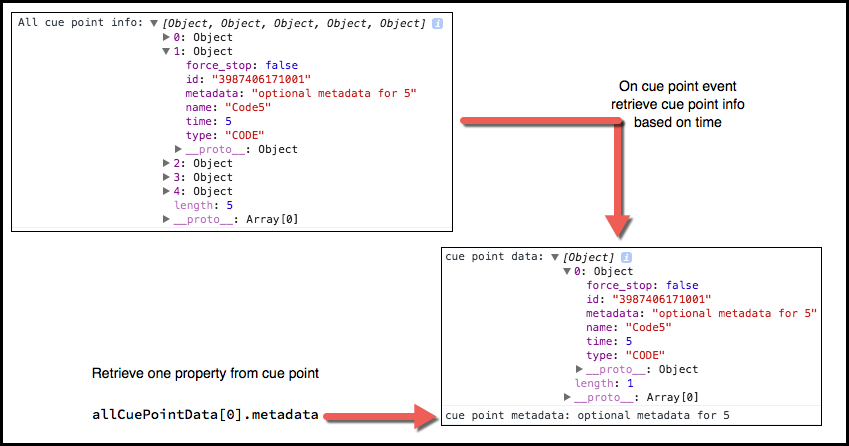Screen dimensions: 849x446
Task: Collapse the 1: Object entry in top panel
Action: 167,51
